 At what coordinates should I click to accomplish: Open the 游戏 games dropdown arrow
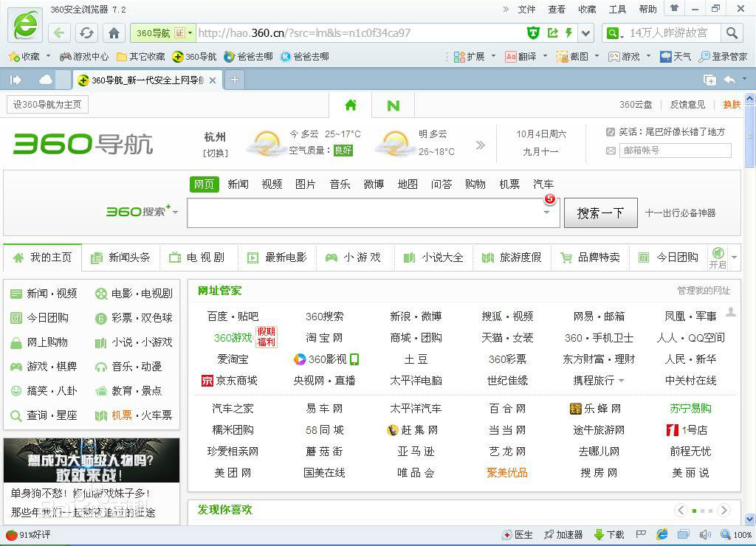click(647, 56)
